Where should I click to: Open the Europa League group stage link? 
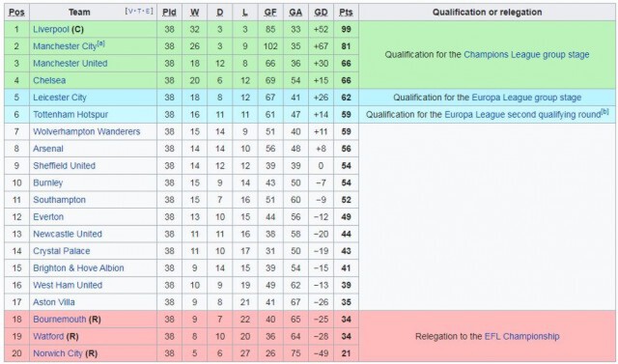pyautogui.click(x=526, y=98)
